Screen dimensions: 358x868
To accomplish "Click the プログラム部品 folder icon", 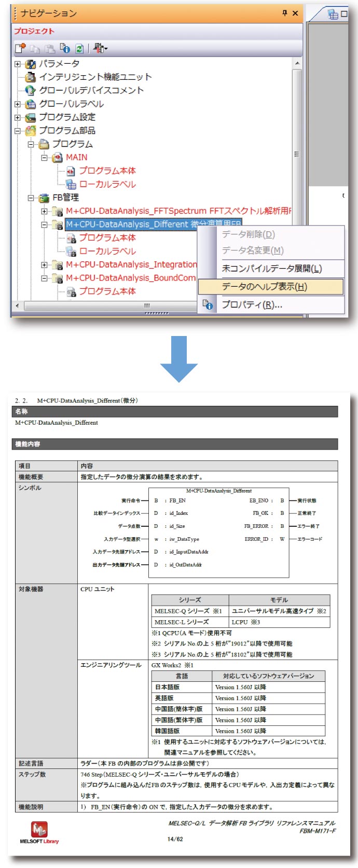I will 31,131.
